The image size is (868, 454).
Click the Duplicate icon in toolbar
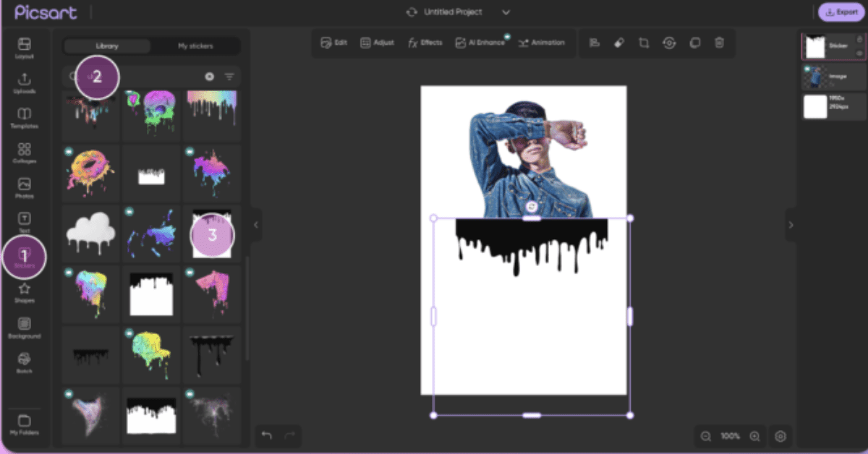694,43
